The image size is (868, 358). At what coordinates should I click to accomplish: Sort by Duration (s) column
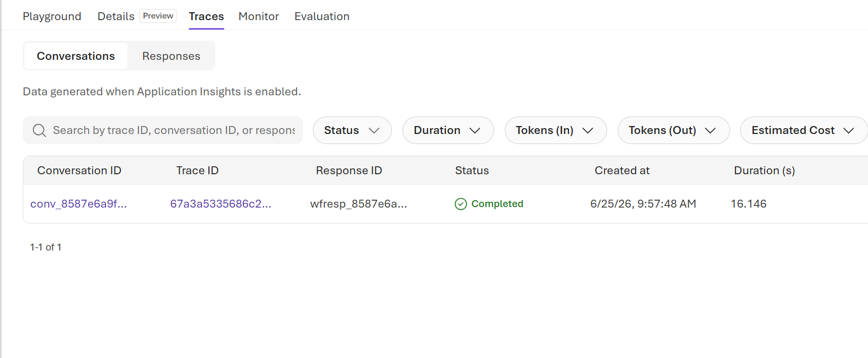pyautogui.click(x=764, y=171)
